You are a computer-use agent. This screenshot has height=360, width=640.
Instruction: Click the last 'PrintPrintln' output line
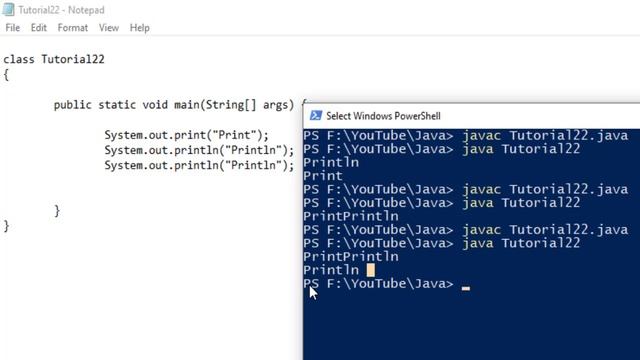coord(351,257)
